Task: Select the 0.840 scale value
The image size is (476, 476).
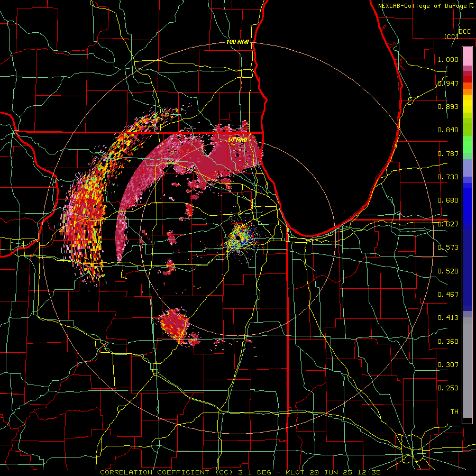Action: point(448,130)
